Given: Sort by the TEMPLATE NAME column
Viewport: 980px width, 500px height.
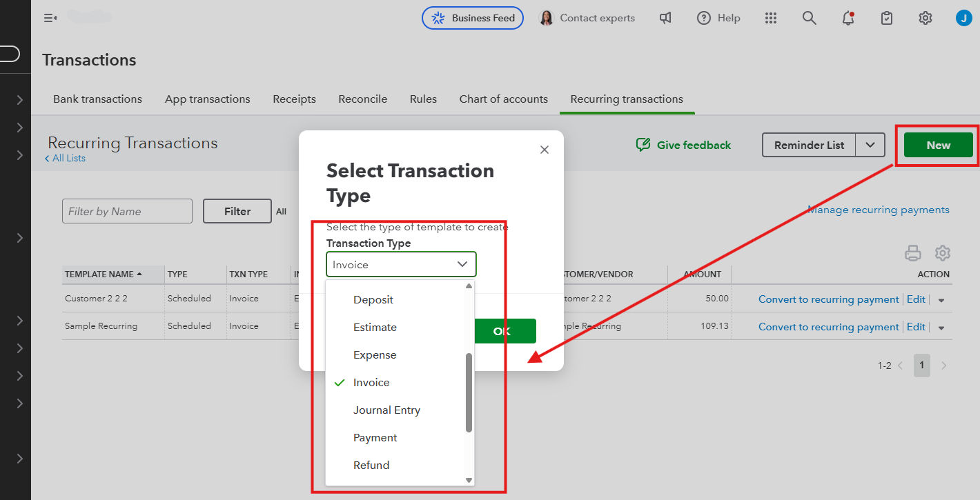Looking at the screenshot, I should point(104,274).
